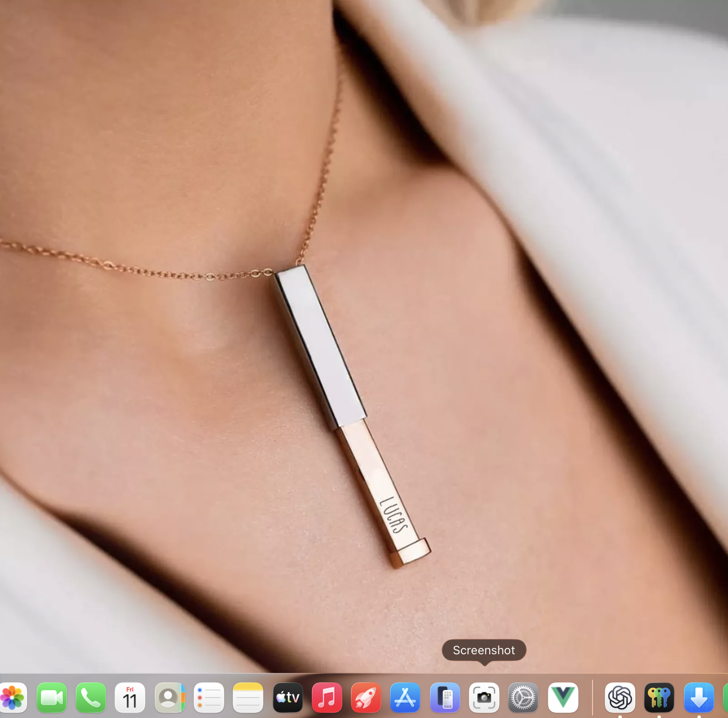Open the blue download arrow app

[699, 698]
